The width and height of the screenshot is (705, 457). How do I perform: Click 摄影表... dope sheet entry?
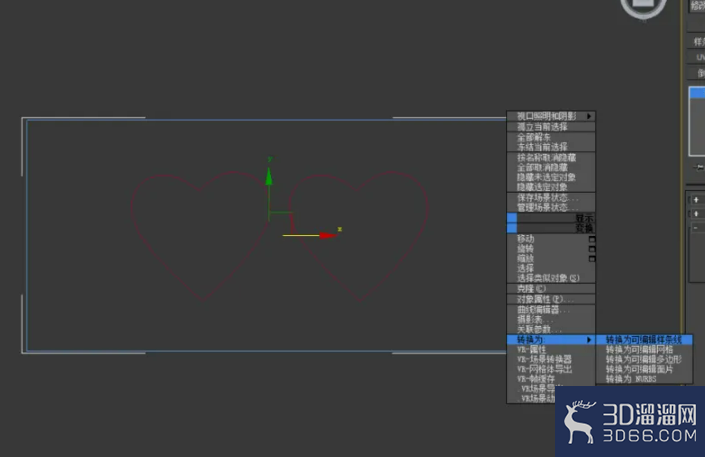click(551, 319)
